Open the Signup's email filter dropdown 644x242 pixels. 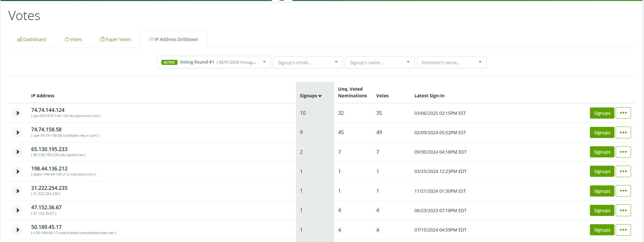coord(307,62)
